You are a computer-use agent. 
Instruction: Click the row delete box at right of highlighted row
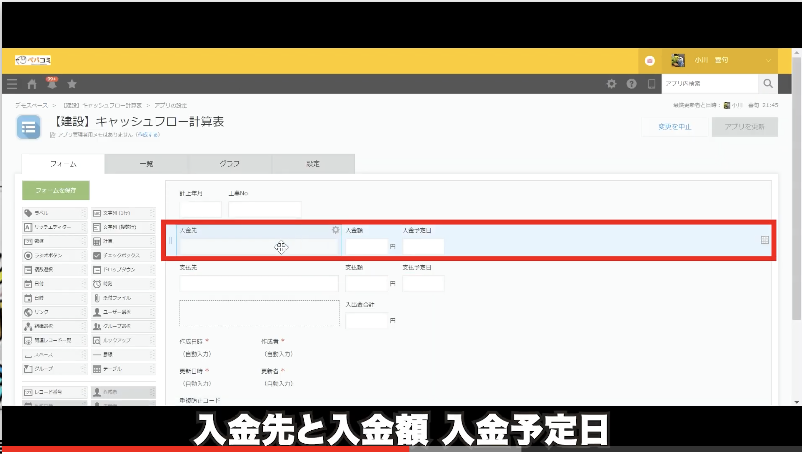pos(765,240)
